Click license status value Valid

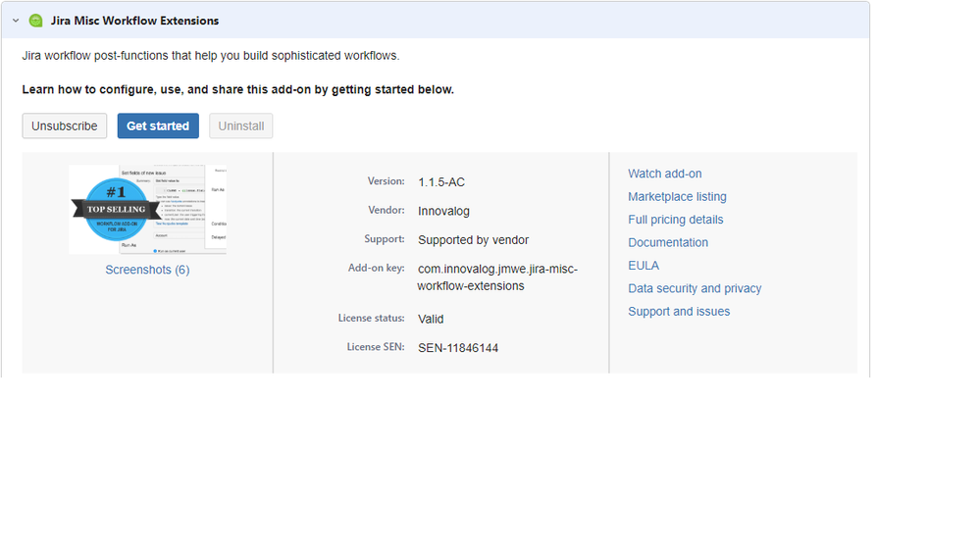tap(431, 320)
